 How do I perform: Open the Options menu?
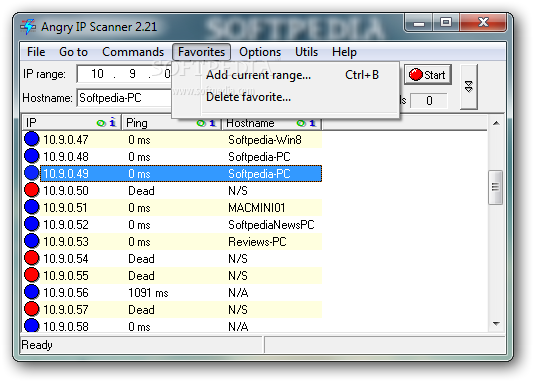coord(260,52)
